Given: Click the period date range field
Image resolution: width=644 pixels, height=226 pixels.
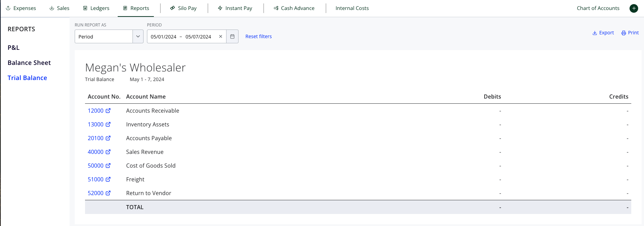Looking at the screenshot, I should (187, 36).
